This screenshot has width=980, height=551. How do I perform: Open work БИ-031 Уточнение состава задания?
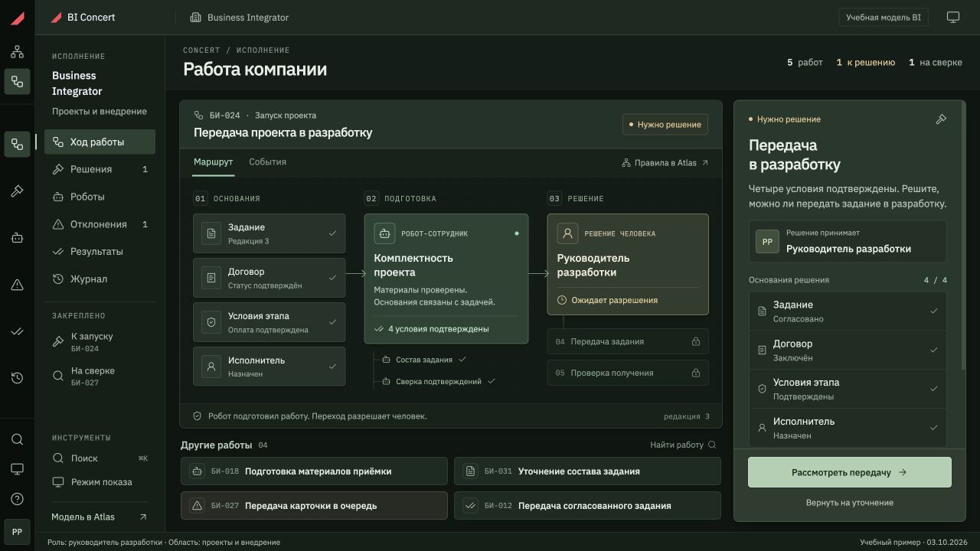tap(587, 471)
